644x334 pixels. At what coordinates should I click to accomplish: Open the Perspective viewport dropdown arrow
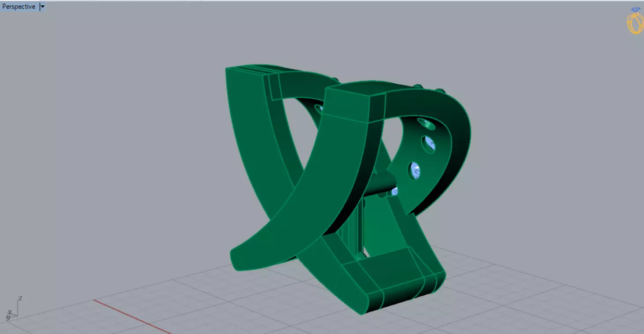pos(42,7)
